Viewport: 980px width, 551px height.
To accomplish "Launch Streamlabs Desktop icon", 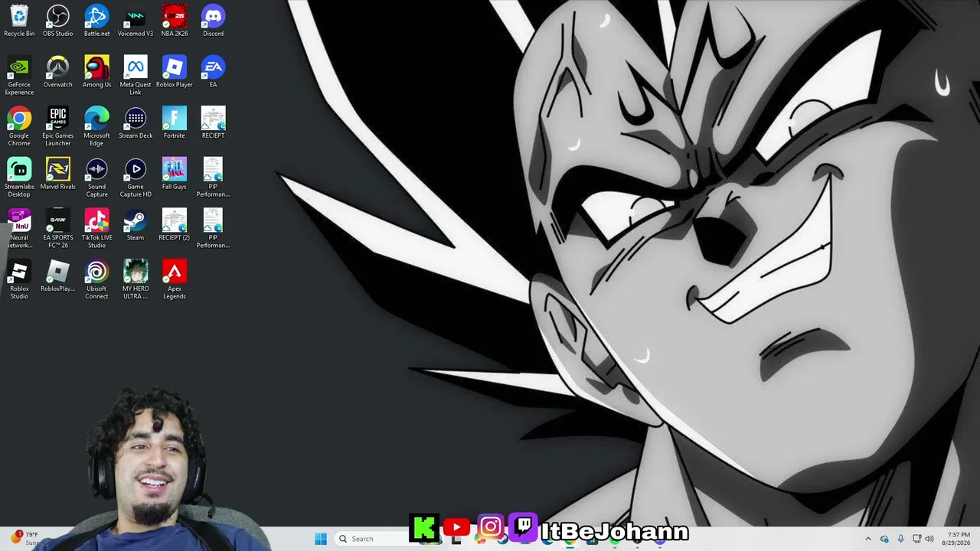I will (19, 178).
